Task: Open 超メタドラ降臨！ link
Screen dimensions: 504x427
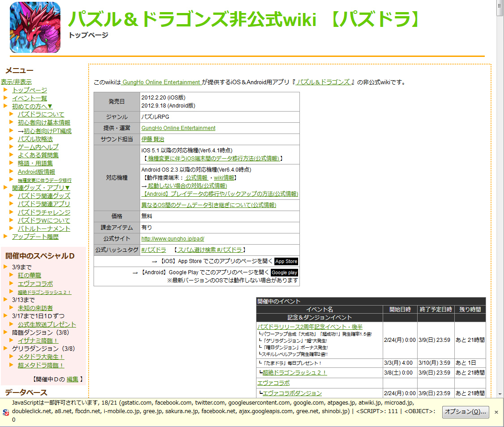Action: (x=41, y=365)
